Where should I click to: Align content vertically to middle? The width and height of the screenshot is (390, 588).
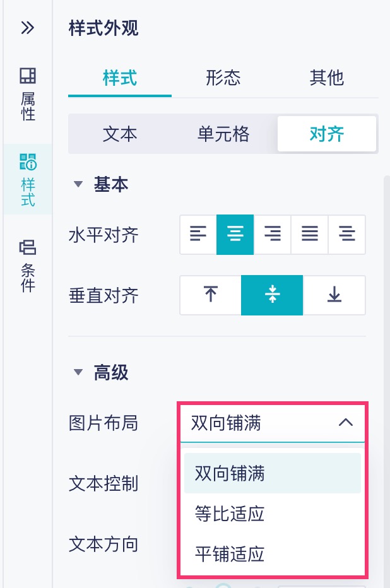coord(272,295)
